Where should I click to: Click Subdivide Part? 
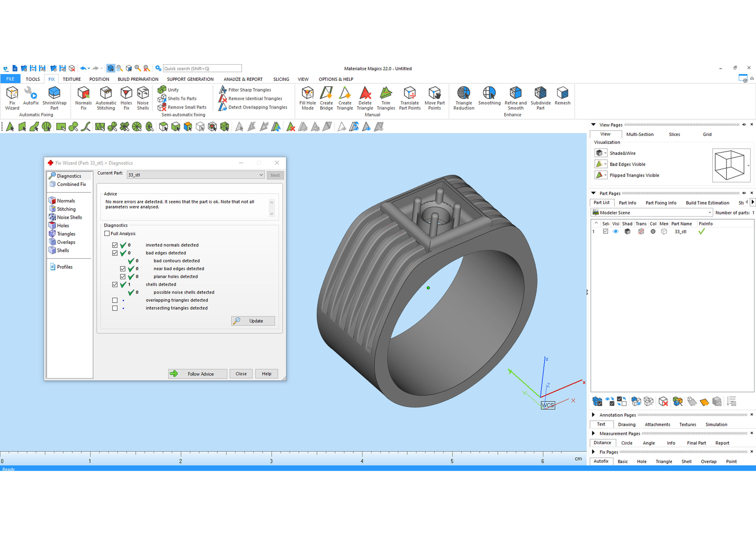click(x=540, y=98)
